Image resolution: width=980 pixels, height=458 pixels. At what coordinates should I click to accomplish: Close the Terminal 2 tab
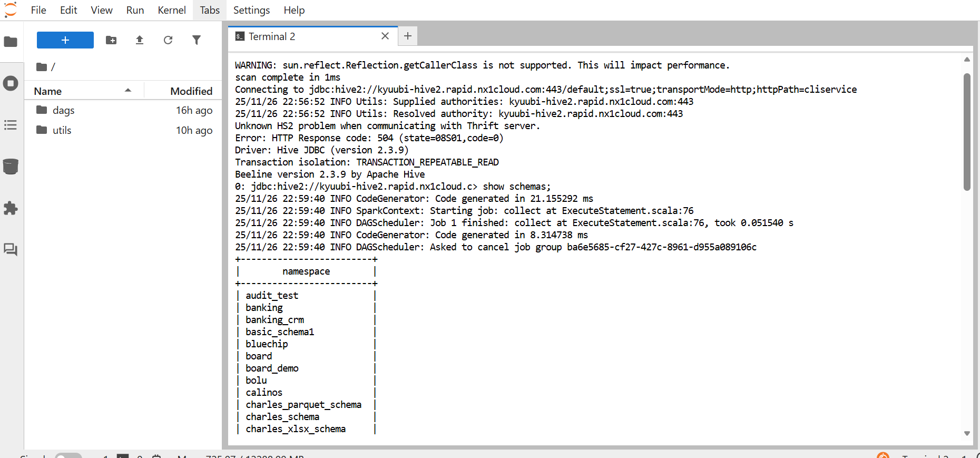385,36
